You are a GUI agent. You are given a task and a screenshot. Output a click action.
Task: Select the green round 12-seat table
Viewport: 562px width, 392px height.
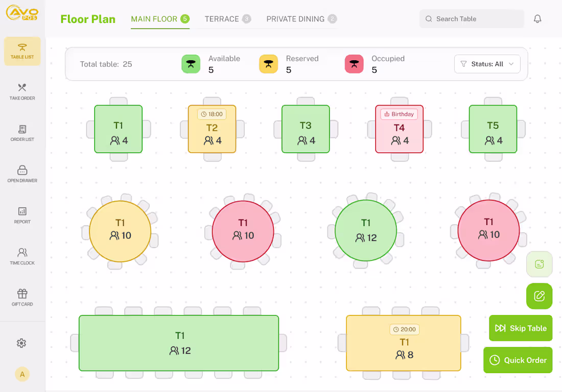[366, 231]
